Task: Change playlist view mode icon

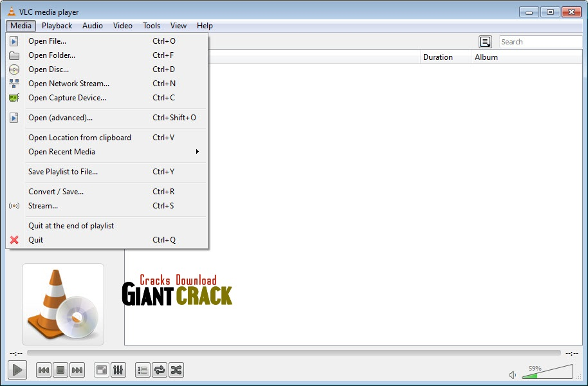Action: click(x=485, y=42)
